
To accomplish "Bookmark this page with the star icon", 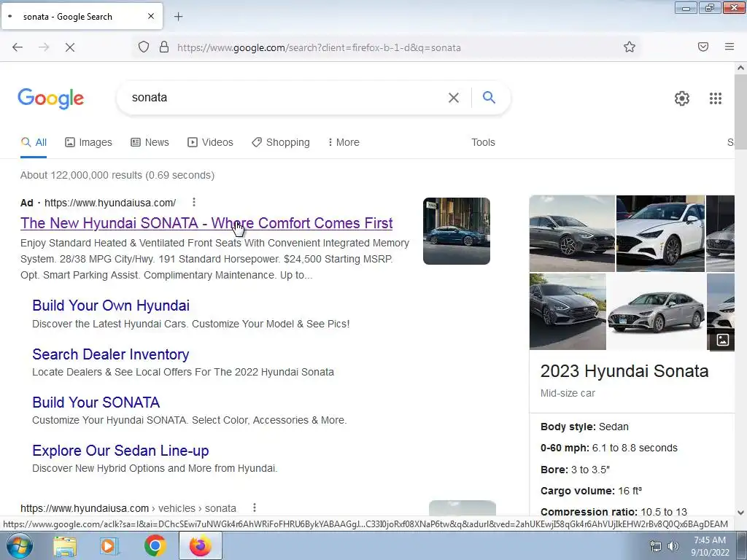I will [630, 47].
